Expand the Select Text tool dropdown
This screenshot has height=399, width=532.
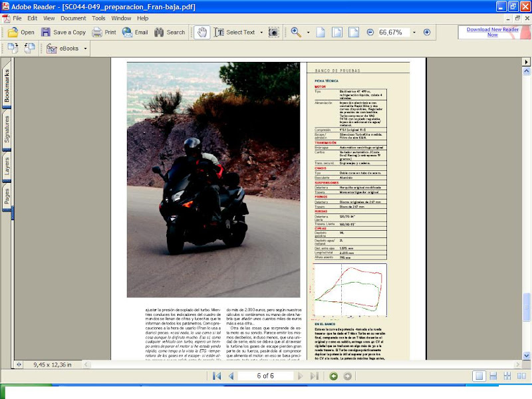(261, 32)
